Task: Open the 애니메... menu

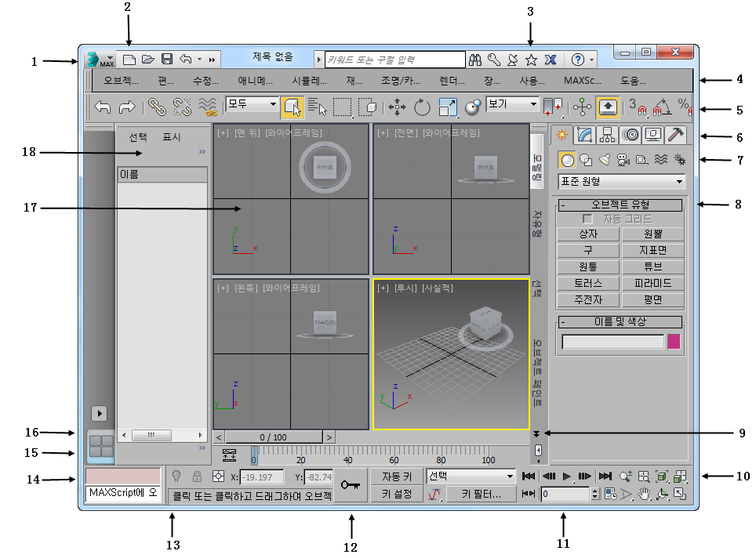Action: [255, 81]
